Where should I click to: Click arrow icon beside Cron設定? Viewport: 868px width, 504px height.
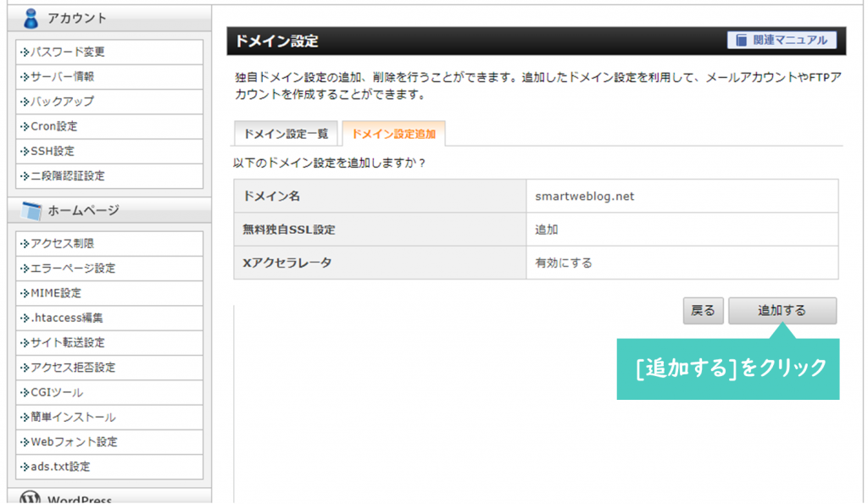pyautogui.click(x=25, y=127)
